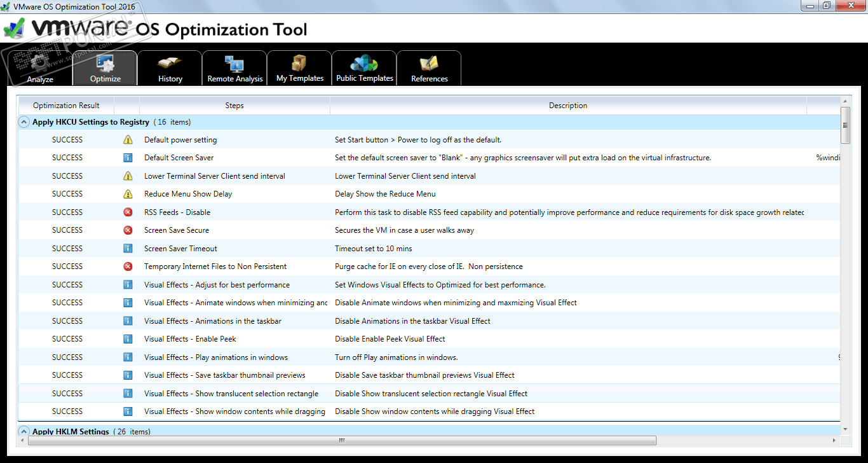
Task: Open the Analyze tab
Action: click(x=40, y=67)
